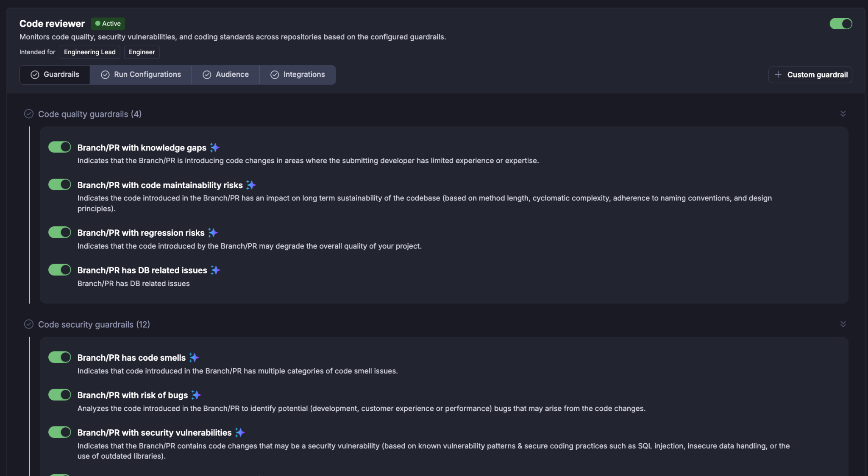Open the Integrations tab
Viewport: 868px width, 476px height.
[x=298, y=75]
